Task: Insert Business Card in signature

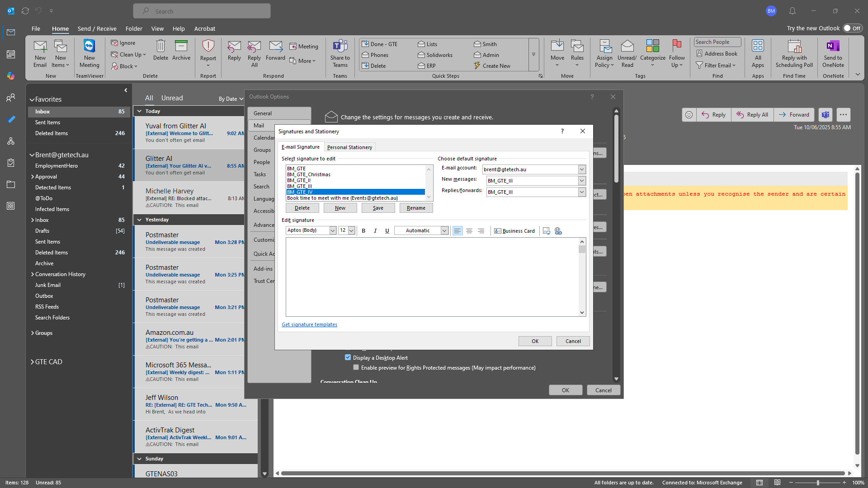Action: pyautogui.click(x=514, y=231)
